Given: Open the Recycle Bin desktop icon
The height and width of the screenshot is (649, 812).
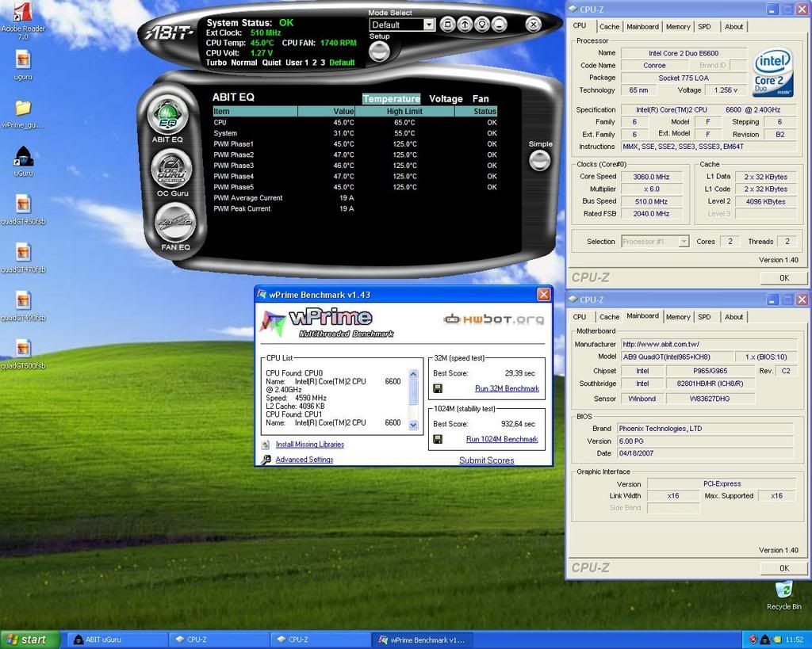Looking at the screenshot, I should [x=783, y=595].
